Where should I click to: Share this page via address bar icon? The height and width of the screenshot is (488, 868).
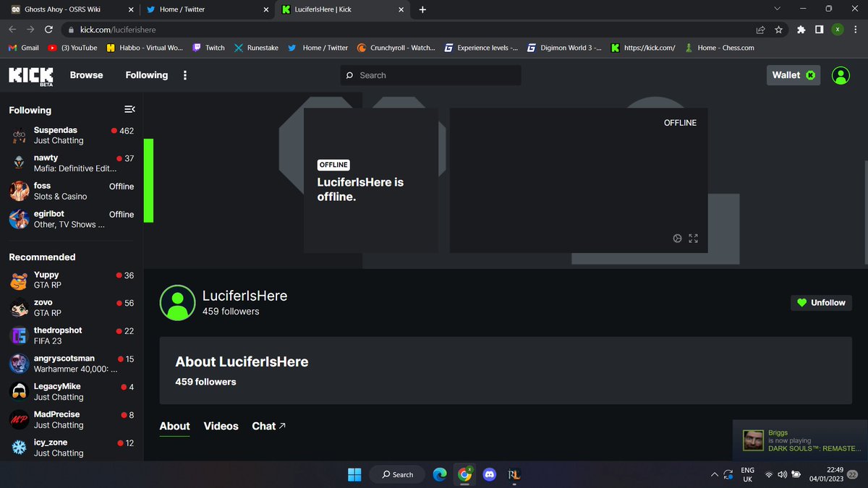pos(760,30)
